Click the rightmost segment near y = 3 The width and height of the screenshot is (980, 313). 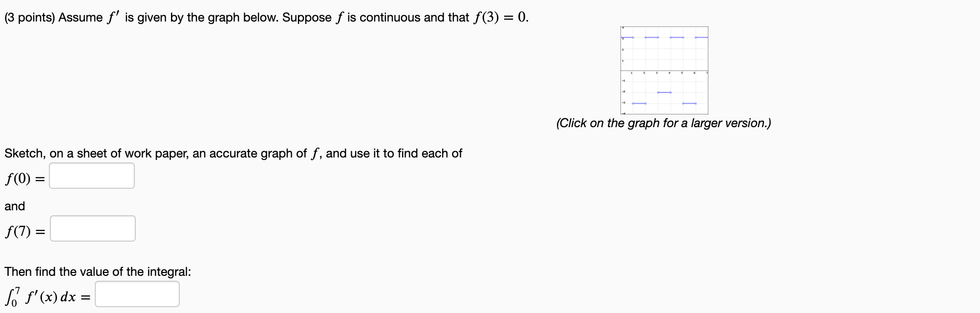[702, 37]
